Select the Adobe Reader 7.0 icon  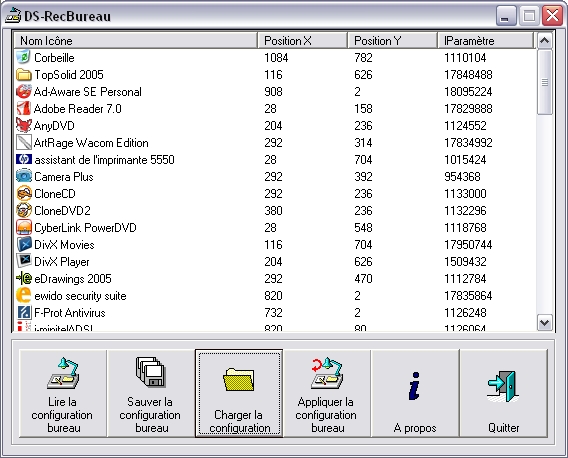(x=24, y=109)
